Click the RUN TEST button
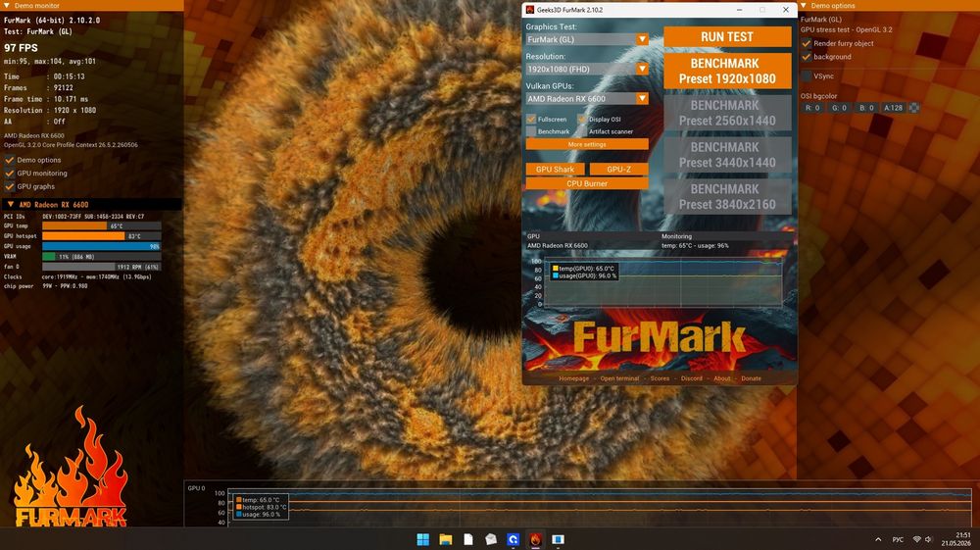The image size is (980, 550). pos(727,37)
